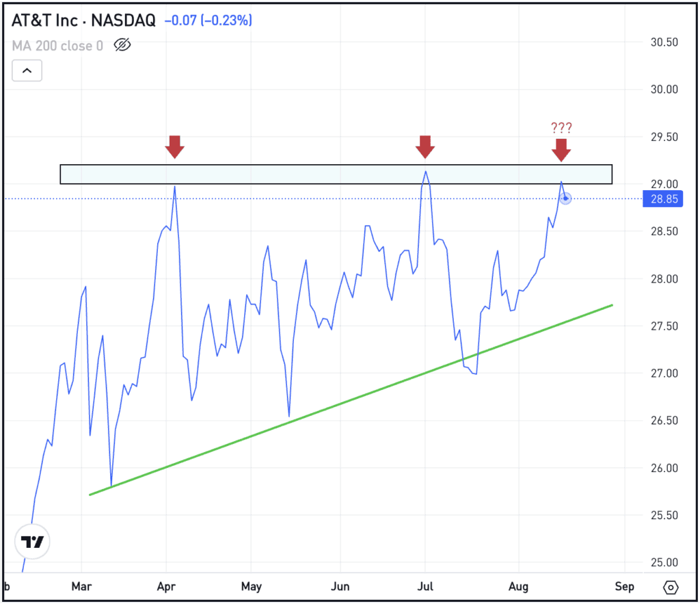The height and width of the screenshot is (604, 700).
Task: Collapse the indicator legend with the chevron button
Action: pyautogui.click(x=27, y=70)
